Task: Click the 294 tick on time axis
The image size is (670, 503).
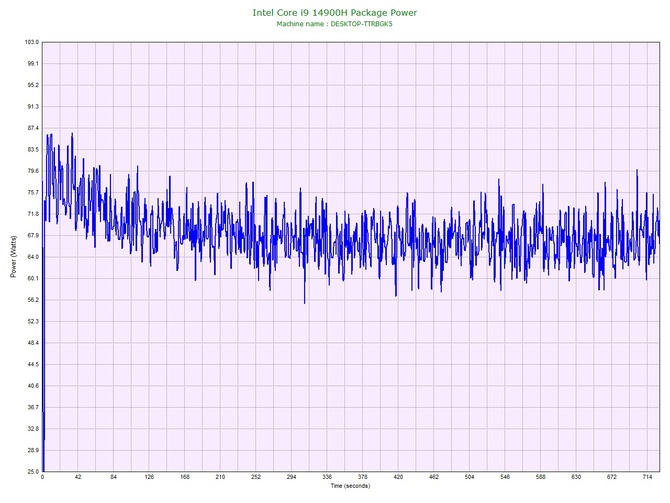Action: (291, 477)
